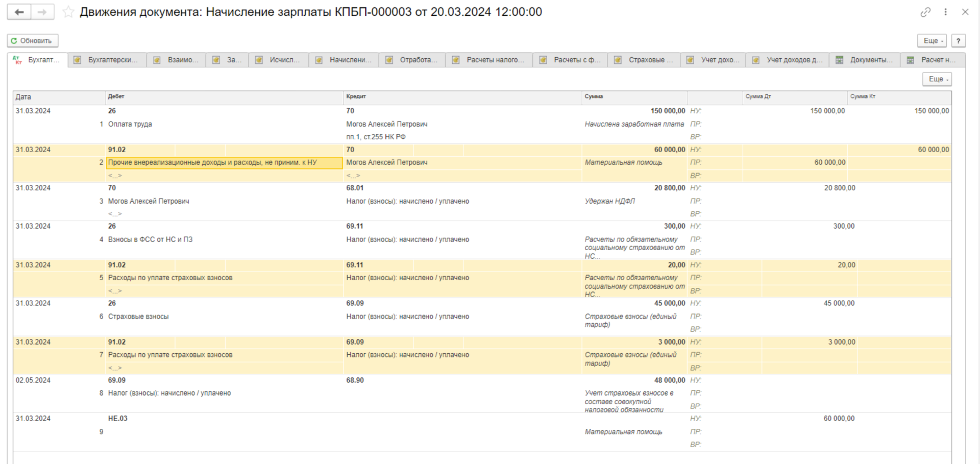Click the register icon on Начислени... tab
Screen dimensions: 980x464
(319, 60)
